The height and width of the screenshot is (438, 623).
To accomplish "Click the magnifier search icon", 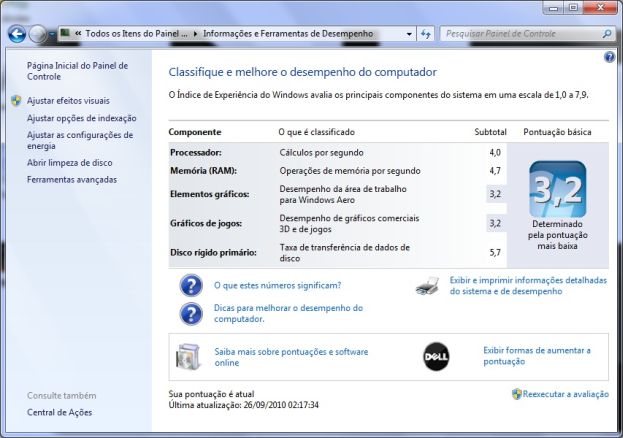I will click(x=607, y=34).
